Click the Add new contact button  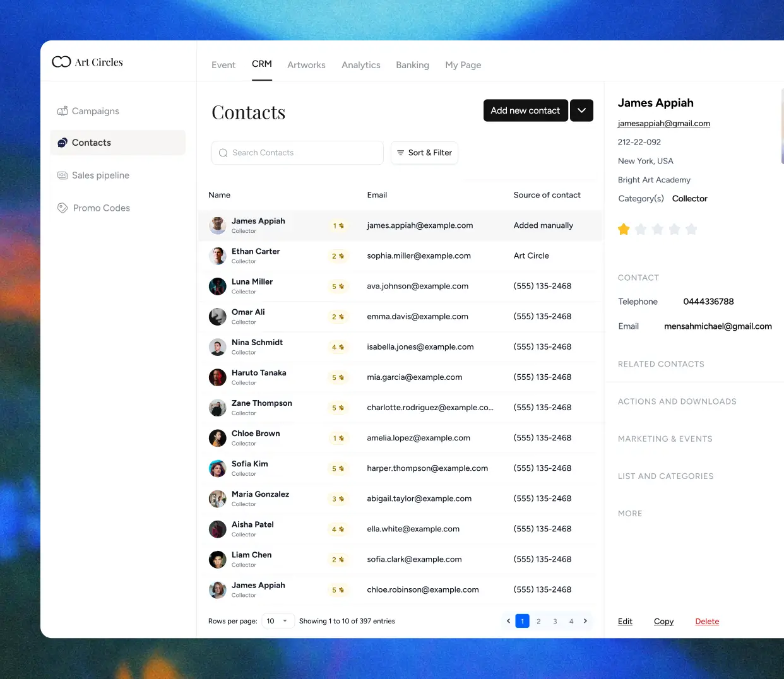[x=525, y=110]
